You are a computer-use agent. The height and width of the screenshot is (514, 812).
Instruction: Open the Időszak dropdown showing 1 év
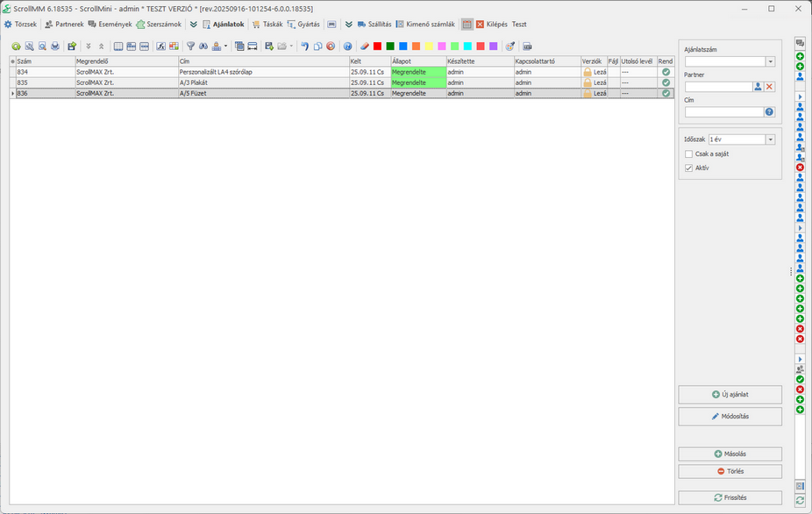click(770, 139)
